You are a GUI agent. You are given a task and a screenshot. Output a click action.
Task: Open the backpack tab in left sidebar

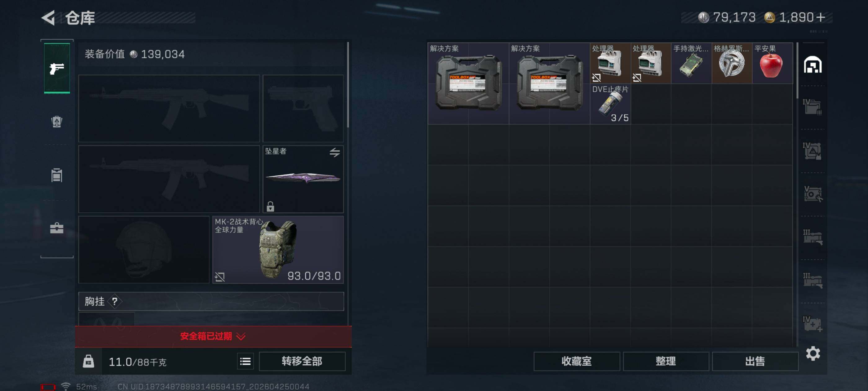(x=57, y=122)
